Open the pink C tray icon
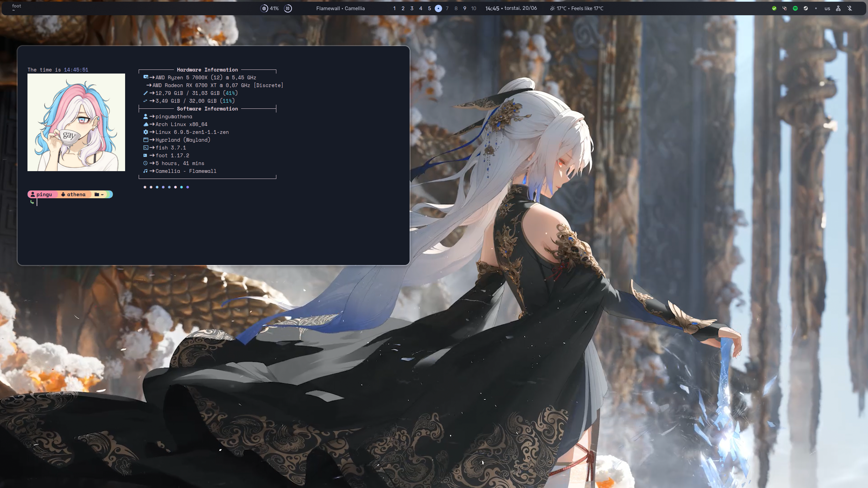This screenshot has width=868, height=488. point(785,8)
